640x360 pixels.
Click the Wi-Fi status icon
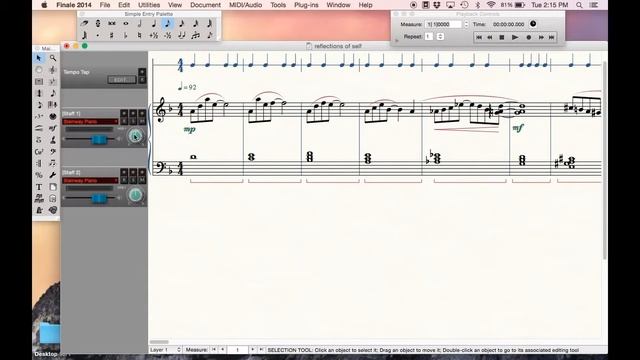click(491, 5)
